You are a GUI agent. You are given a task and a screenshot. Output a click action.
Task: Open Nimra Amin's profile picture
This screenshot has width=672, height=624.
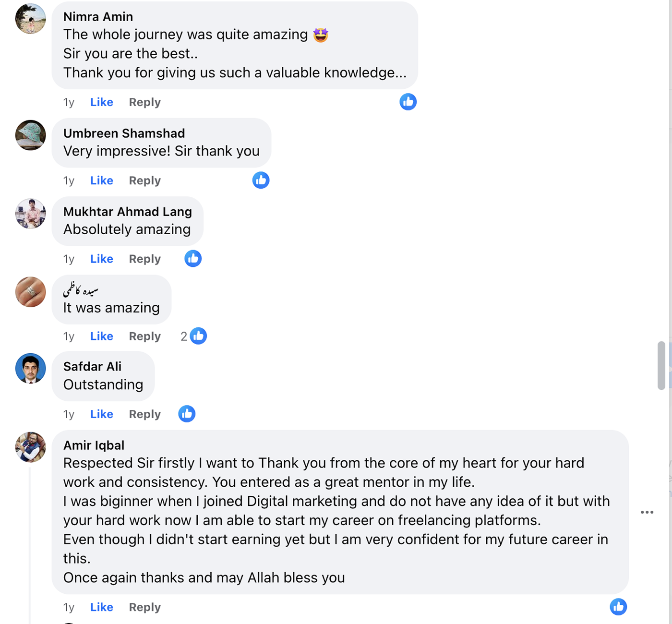pos(31,19)
